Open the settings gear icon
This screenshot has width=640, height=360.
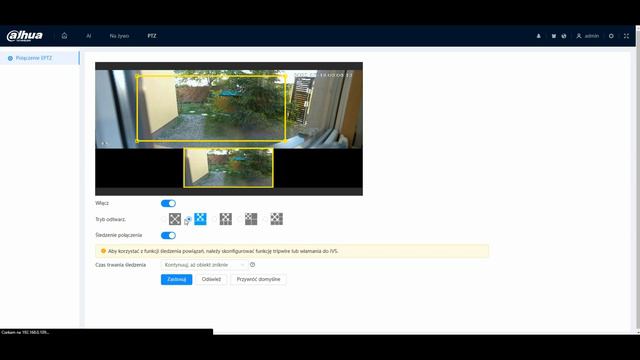611,36
